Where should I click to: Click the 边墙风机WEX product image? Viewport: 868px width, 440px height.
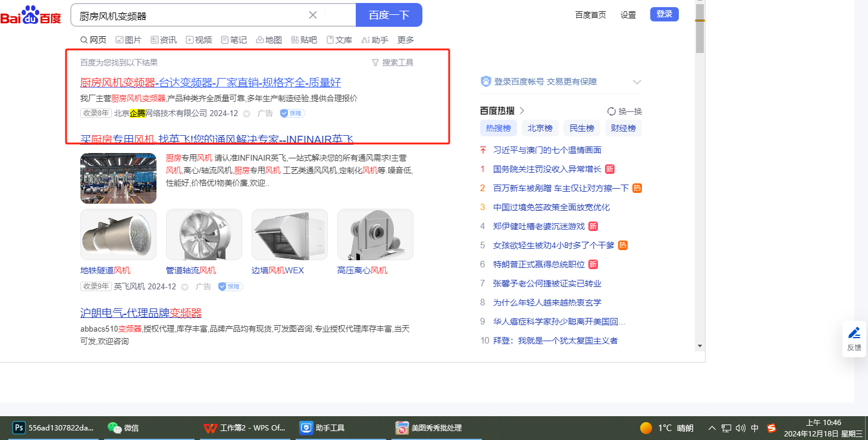click(290, 235)
